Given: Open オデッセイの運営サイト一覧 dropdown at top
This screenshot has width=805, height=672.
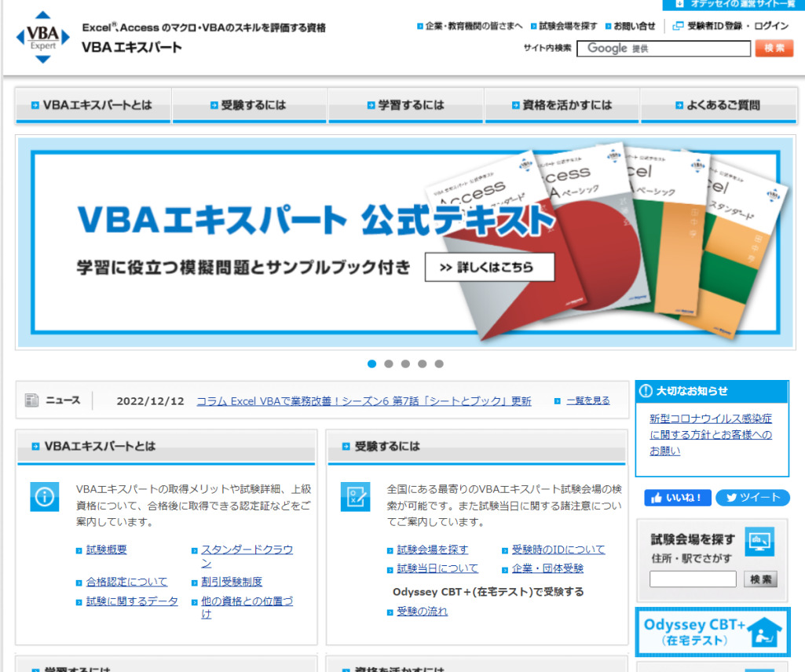Looking at the screenshot, I should 734,4.
